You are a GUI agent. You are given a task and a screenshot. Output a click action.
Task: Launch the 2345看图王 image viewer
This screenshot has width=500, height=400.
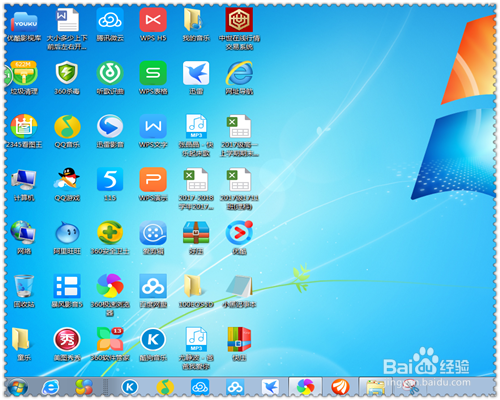24,127
